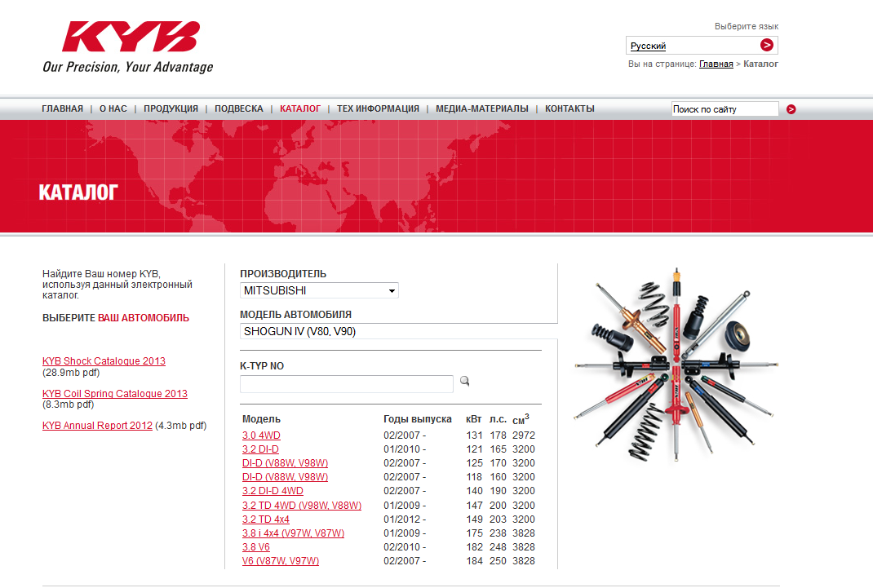Choose the 3.8 V6 model link

coord(256,547)
